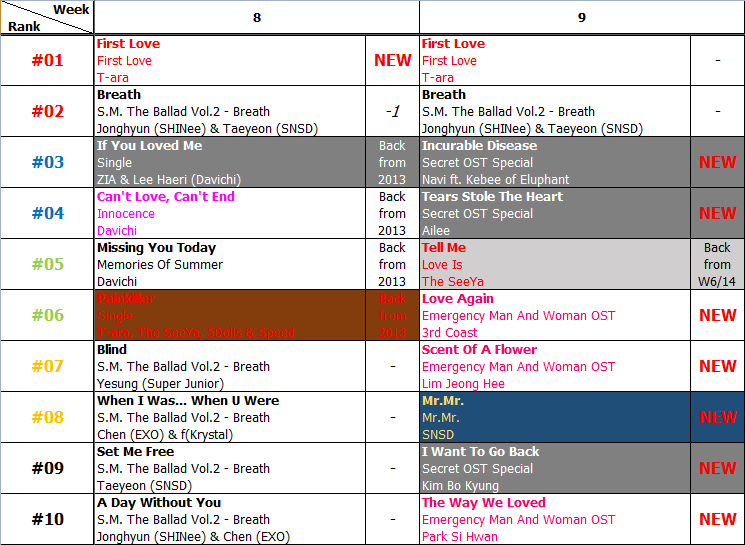Select rank cell #04
This screenshot has width=745, height=545.
click(x=47, y=213)
